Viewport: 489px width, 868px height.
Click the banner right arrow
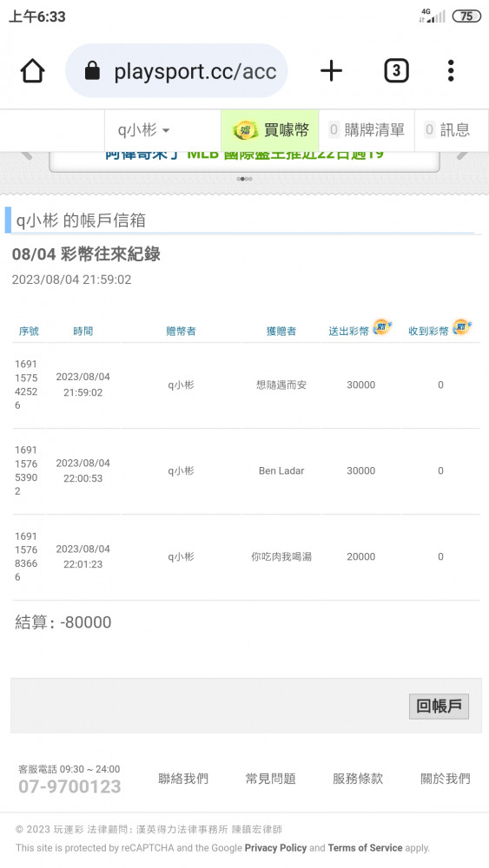click(463, 155)
